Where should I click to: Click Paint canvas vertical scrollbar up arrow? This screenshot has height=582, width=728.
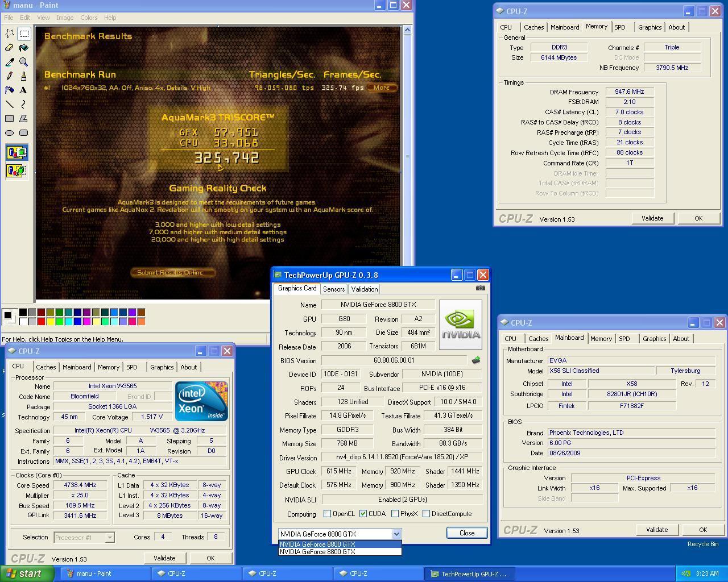(x=407, y=30)
